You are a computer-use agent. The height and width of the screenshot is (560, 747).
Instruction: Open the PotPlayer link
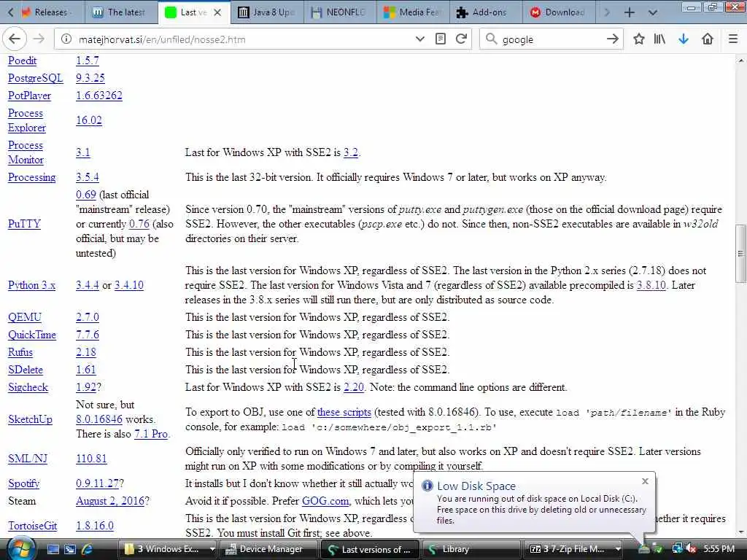coord(29,96)
